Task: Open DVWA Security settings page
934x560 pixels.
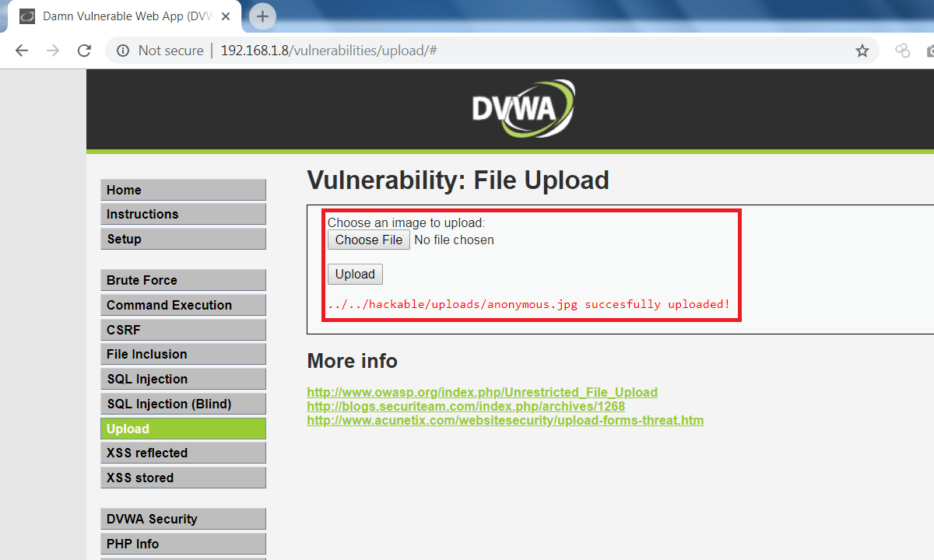Action: point(183,519)
